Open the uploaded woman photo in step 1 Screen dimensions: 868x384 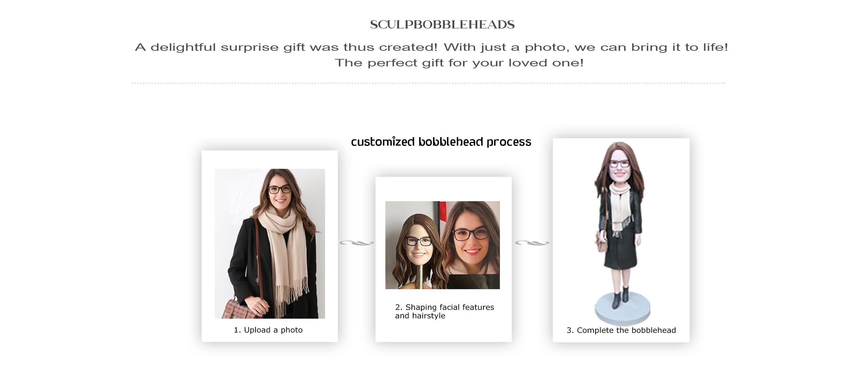pos(270,243)
